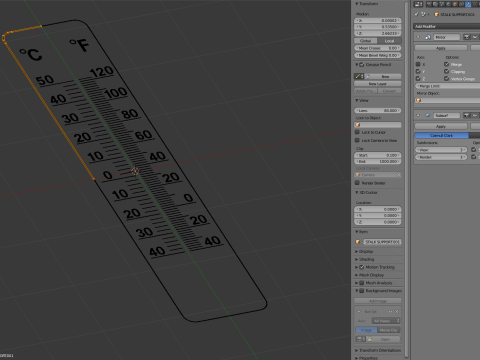Image resolution: width=480 pixels, height=360 pixels.
Task: Enable Lock to Cursor checkbox
Action: tap(357, 132)
